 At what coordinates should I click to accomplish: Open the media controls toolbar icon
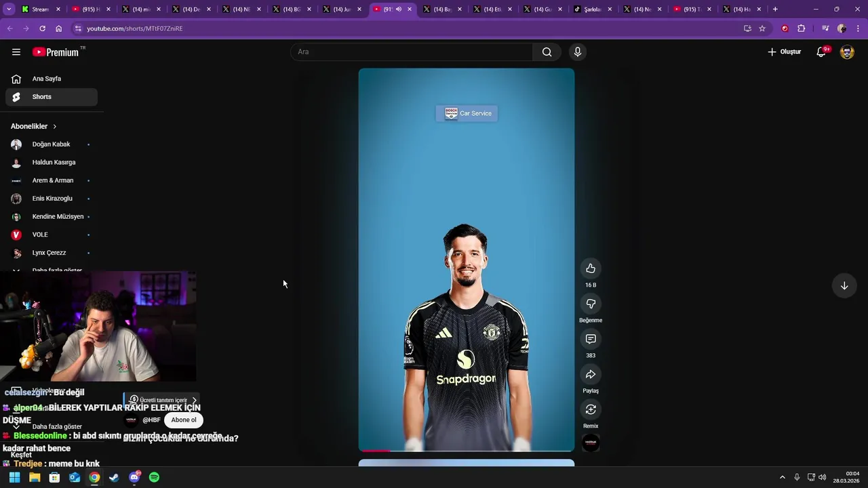tap(825, 28)
